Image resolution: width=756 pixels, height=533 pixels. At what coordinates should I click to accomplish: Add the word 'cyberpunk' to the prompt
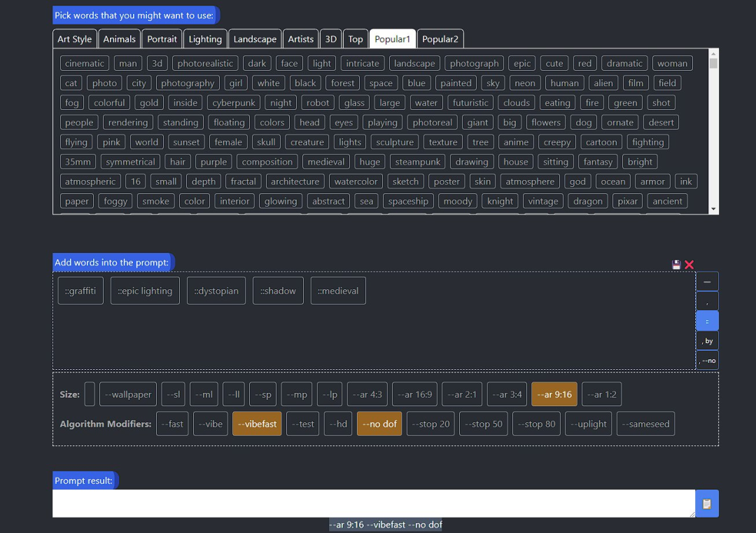(234, 102)
